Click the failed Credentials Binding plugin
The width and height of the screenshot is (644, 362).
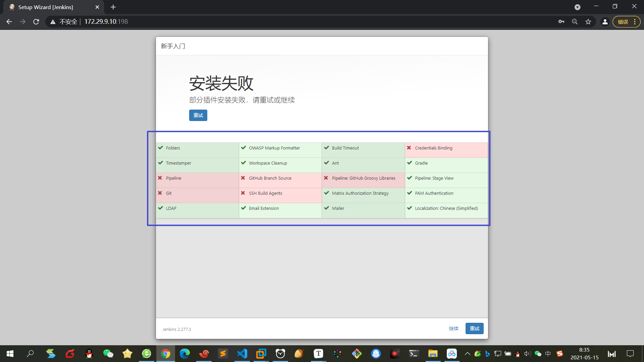click(x=446, y=150)
